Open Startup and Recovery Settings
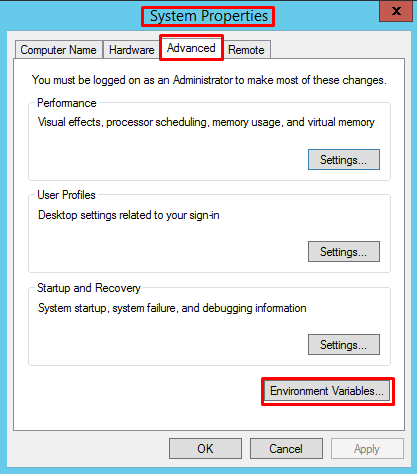Image resolution: width=417 pixels, height=474 pixels. (x=344, y=345)
